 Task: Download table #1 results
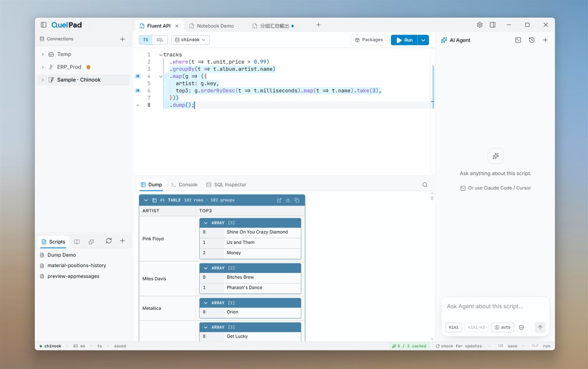(x=288, y=200)
